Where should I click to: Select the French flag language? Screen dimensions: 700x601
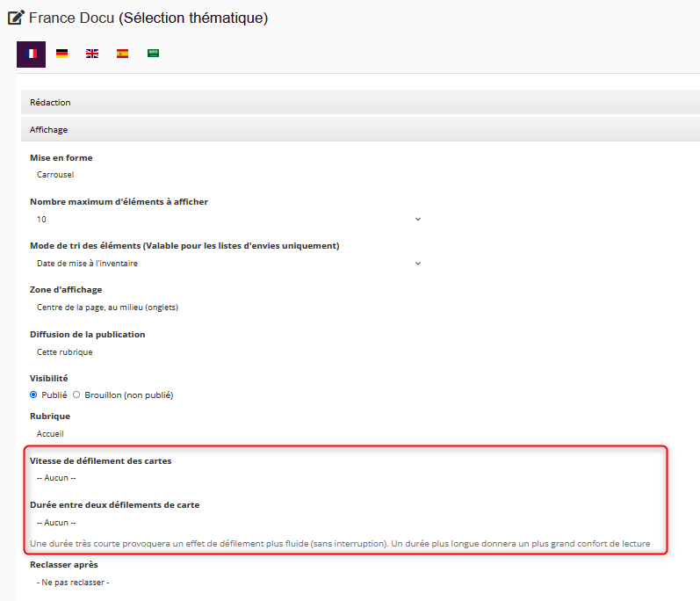(31, 54)
